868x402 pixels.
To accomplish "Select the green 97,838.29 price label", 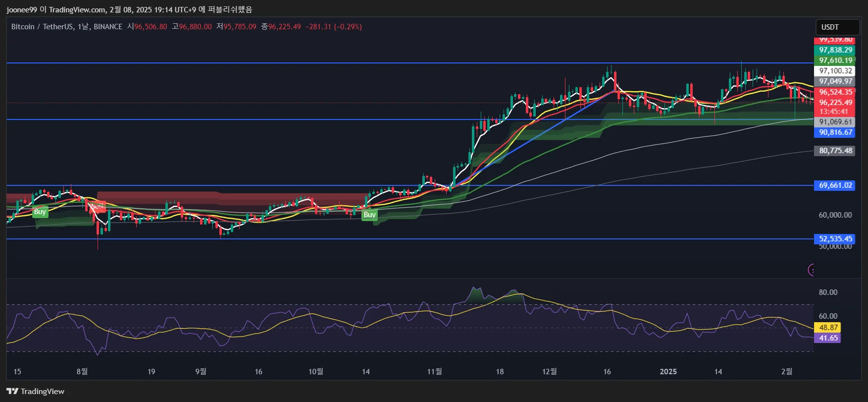I will pos(835,50).
